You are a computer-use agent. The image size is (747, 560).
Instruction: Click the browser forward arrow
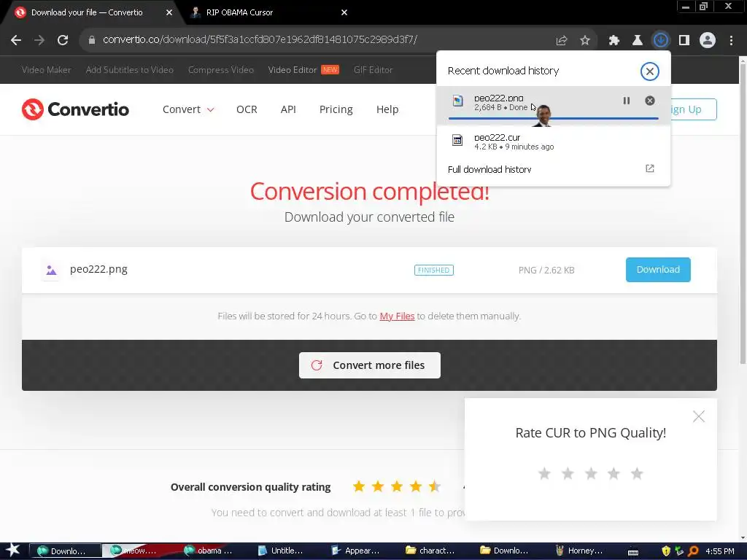click(x=39, y=40)
